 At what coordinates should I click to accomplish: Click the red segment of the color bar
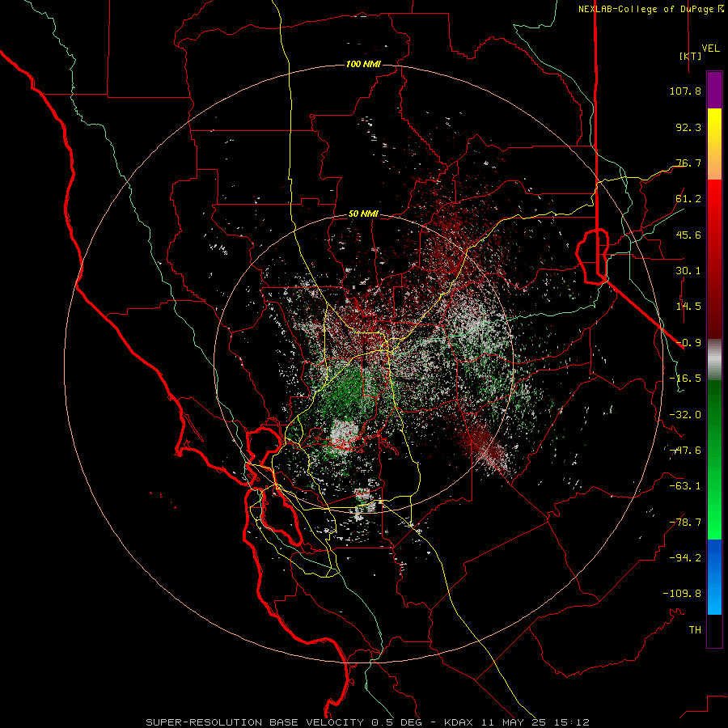714,259
